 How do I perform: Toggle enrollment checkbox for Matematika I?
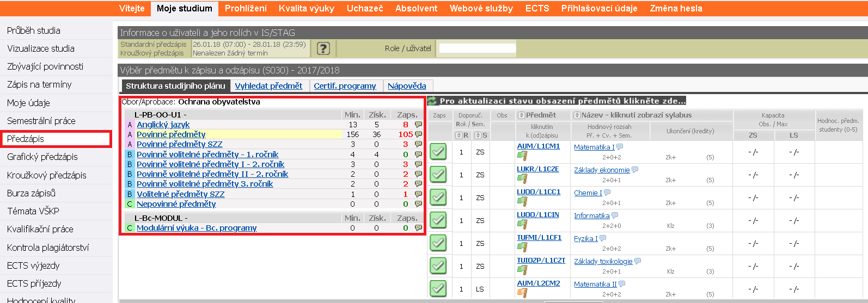click(x=438, y=151)
